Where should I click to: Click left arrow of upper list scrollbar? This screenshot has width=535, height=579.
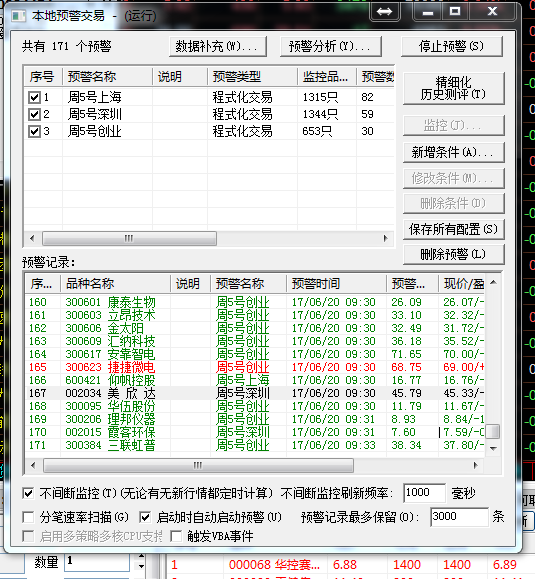[32, 238]
